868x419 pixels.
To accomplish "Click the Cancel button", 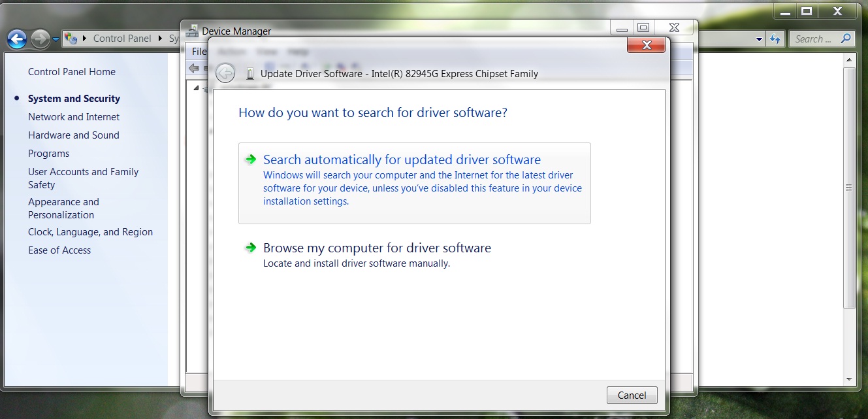I will [x=631, y=395].
